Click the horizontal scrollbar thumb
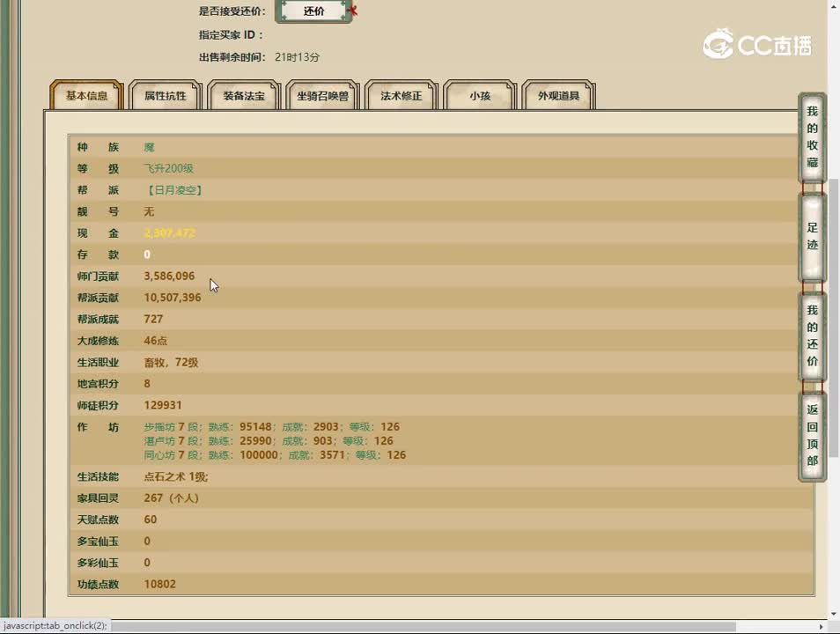 (x=424, y=626)
